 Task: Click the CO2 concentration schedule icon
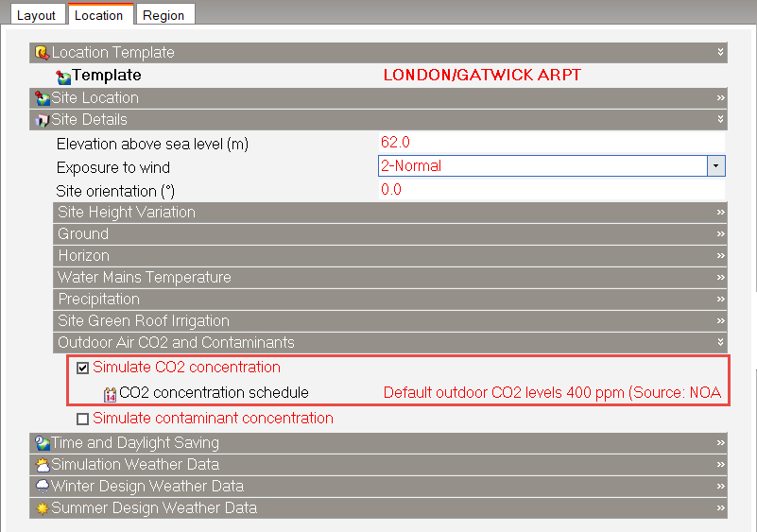coord(110,393)
